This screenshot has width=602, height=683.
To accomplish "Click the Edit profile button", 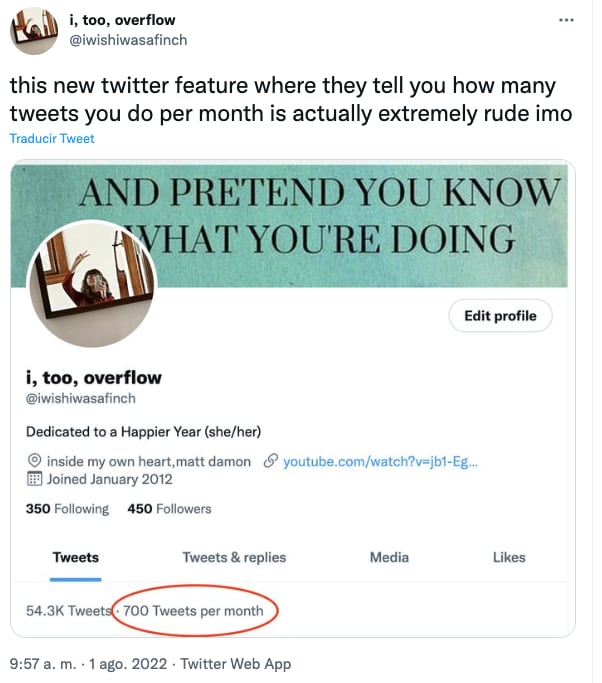I will click(500, 316).
